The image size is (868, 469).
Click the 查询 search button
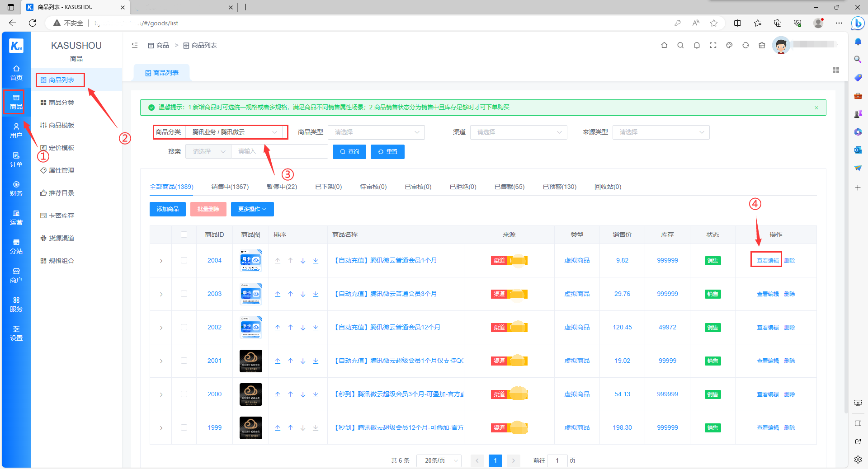click(349, 152)
